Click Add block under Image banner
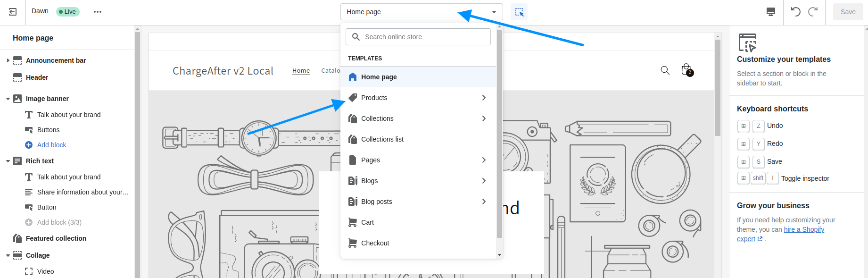Screen dimensions: 868x278 click(x=52, y=145)
